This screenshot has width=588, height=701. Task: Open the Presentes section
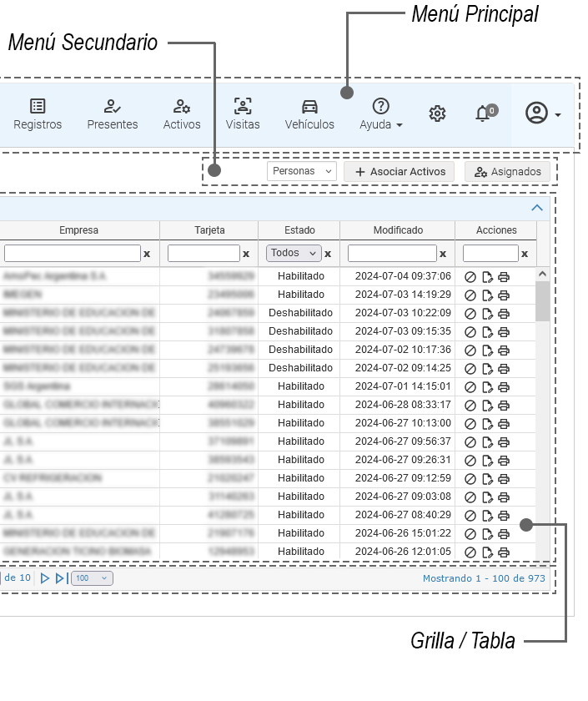[113, 114]
